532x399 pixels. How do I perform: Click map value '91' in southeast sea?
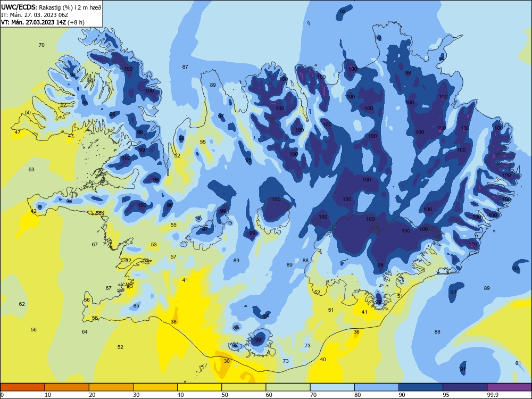(463, 369)
